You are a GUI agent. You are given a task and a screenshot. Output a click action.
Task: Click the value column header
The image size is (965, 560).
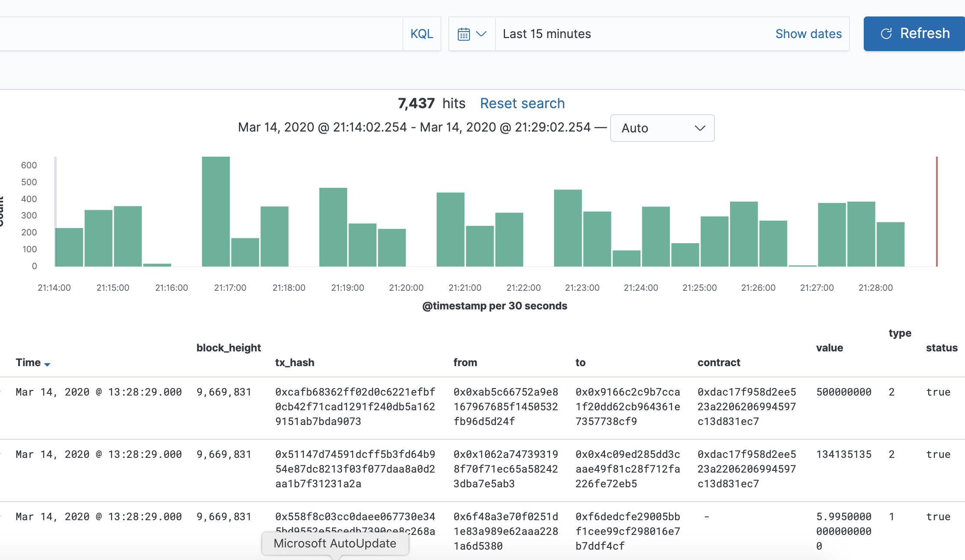click(829, 348)
